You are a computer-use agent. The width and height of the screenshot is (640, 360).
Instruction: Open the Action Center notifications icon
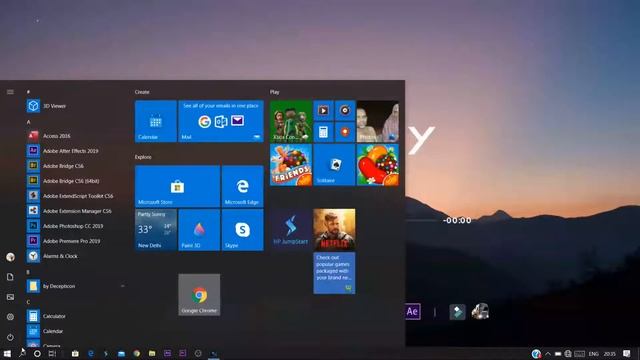click(627, 354)
